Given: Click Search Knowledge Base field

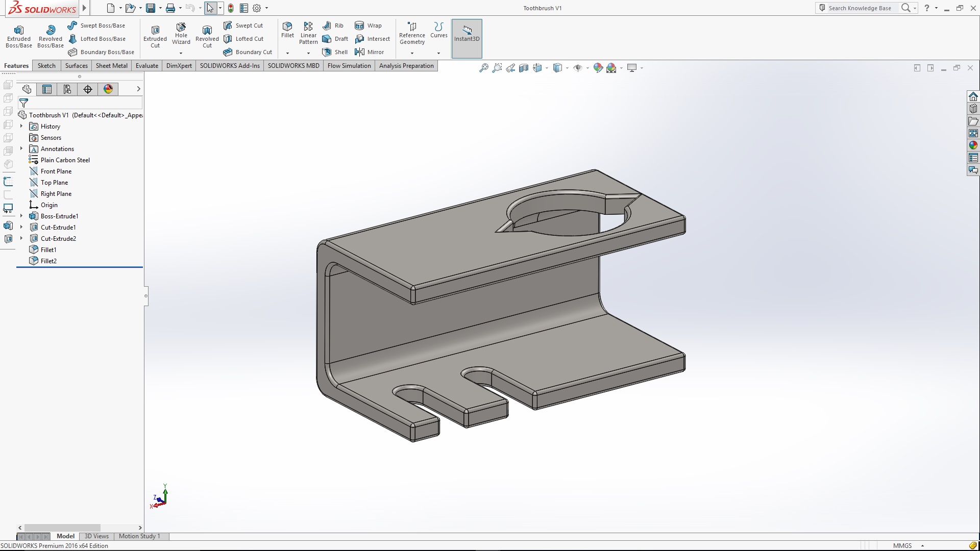Looking at the screenshot, I should 860,8.
